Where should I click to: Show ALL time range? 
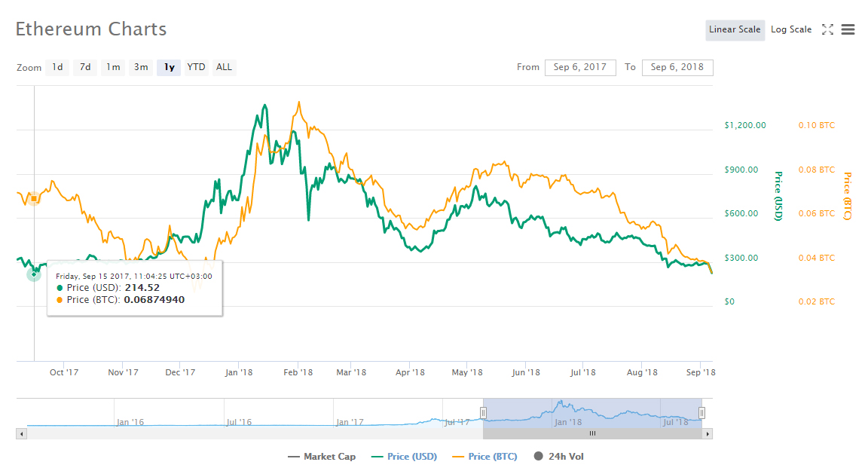pyautogui.click(x=224, y=67)
